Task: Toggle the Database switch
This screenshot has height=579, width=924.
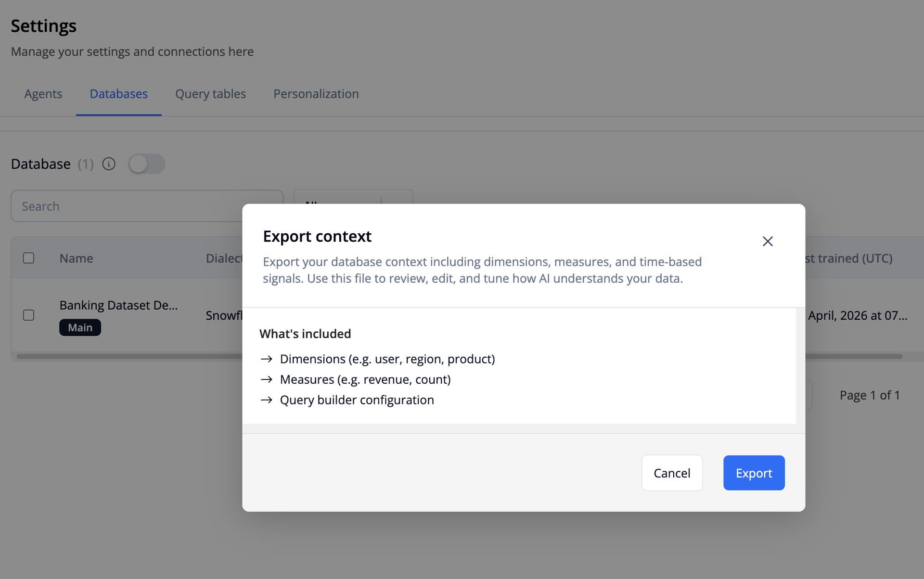Action: point(146,164)
